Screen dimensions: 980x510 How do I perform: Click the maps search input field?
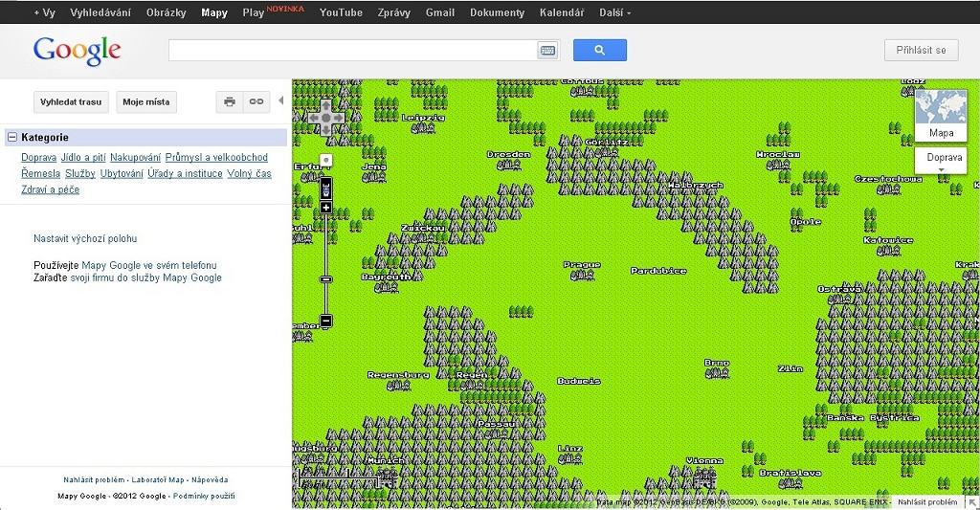pyautogui.click(x=352, y=51)
